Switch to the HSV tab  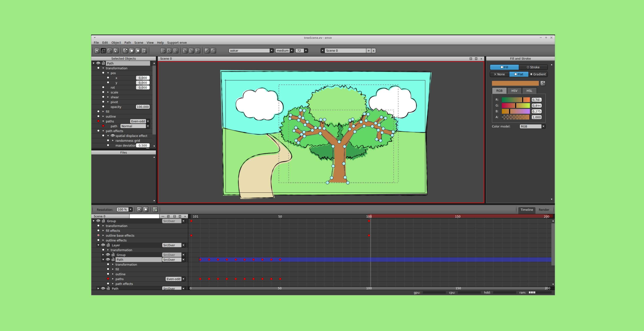tap(514, 91)
